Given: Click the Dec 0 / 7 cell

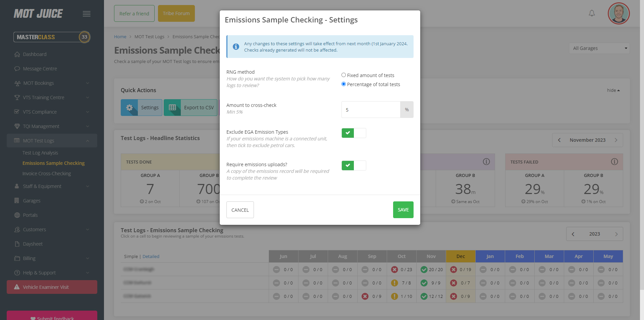Looking at the screenshot, I should coord(461,283).
